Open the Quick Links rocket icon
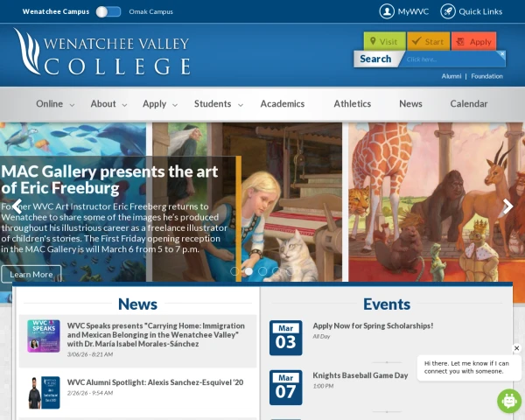This screenshot has width=525, height=420. coord(448,11)
